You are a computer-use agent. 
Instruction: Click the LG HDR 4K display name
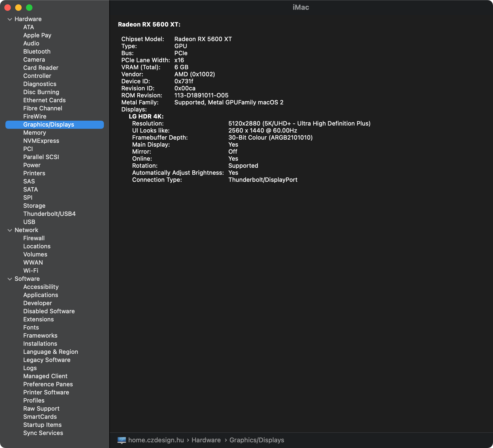(146, 116)
